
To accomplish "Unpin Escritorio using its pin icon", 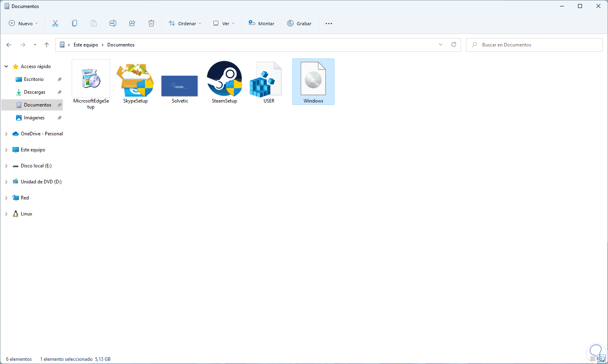I will (x=59, y=79).
